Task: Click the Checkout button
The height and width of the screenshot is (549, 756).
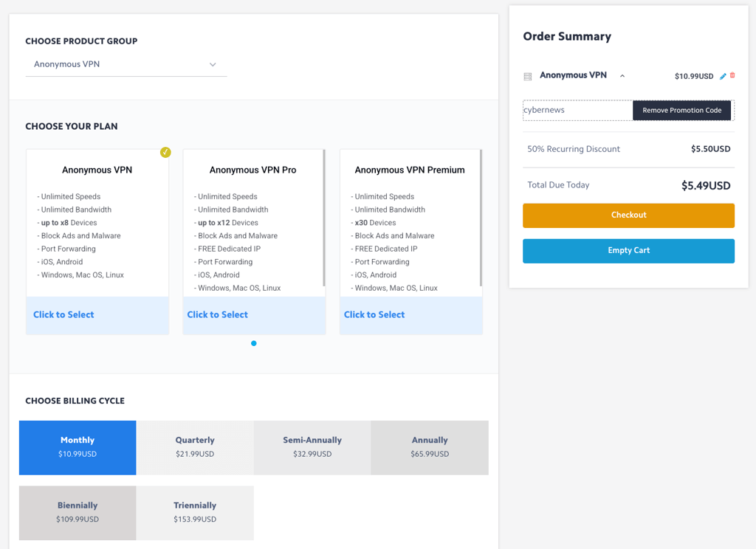Action: click(629, 215)
